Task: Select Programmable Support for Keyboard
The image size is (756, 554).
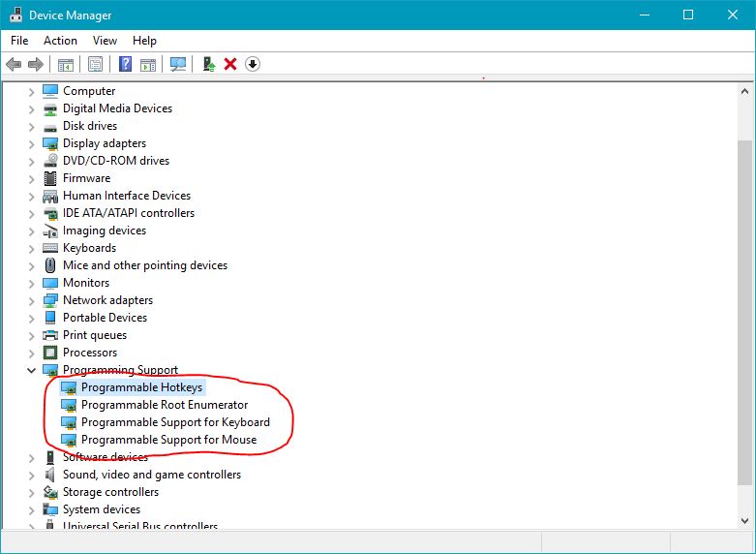Action: tap(175, 422)
